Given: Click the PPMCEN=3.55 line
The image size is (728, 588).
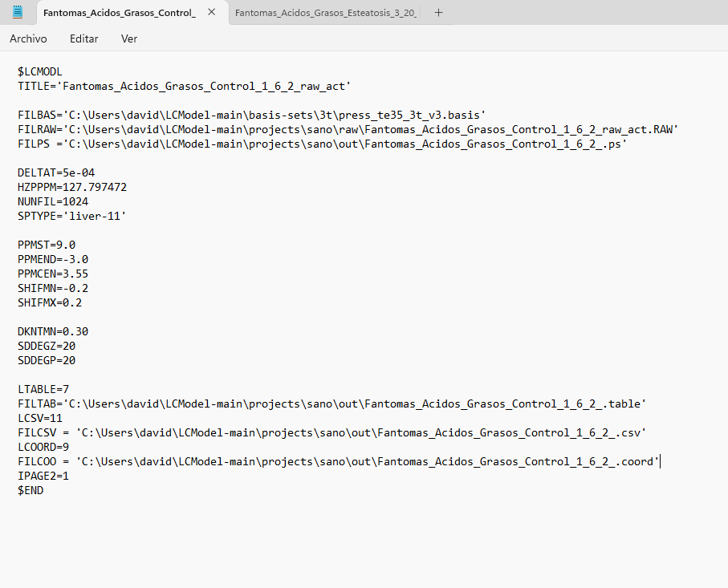Looking at the screenshot, I should [53, 274].
